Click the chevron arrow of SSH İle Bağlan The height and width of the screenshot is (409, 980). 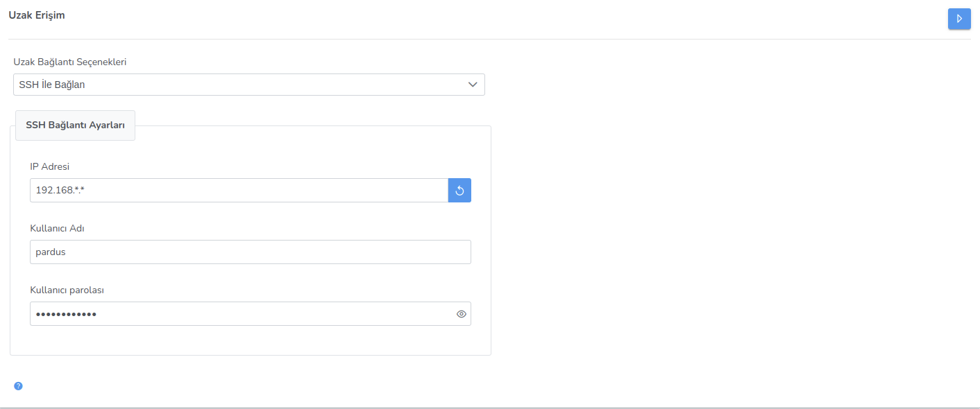coord(473,85)
